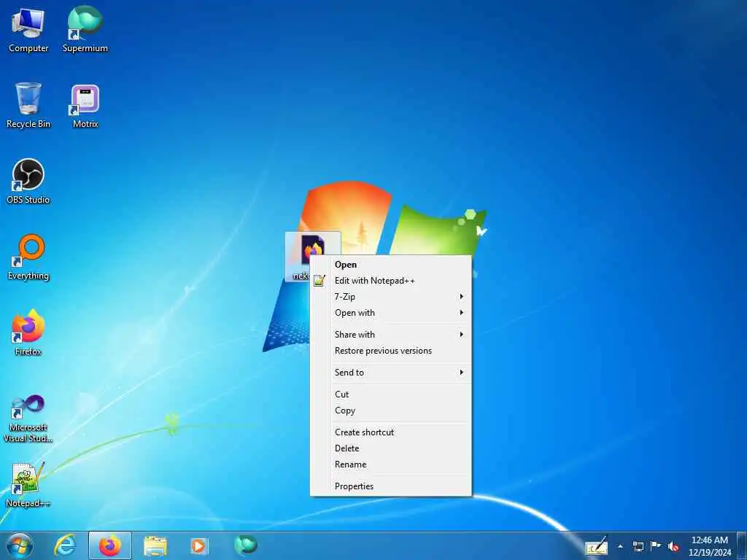Viewport: 747px width, 560px height.
Task: Click the tablet input panel tray icon
Action: [596, 546]
